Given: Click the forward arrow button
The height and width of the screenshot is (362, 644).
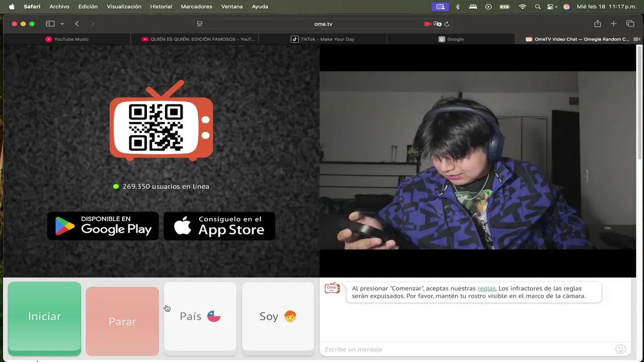Looking at the screenshot, I should pos(92,24).
